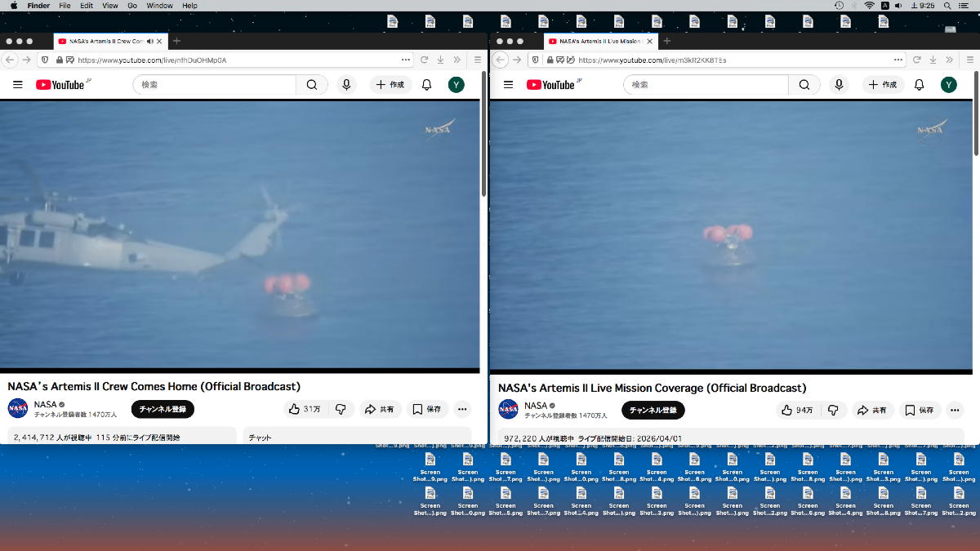Go back in left browser window
Image resolution: width=980 pixels, height=551 pixels.
[x=10, y=60]
